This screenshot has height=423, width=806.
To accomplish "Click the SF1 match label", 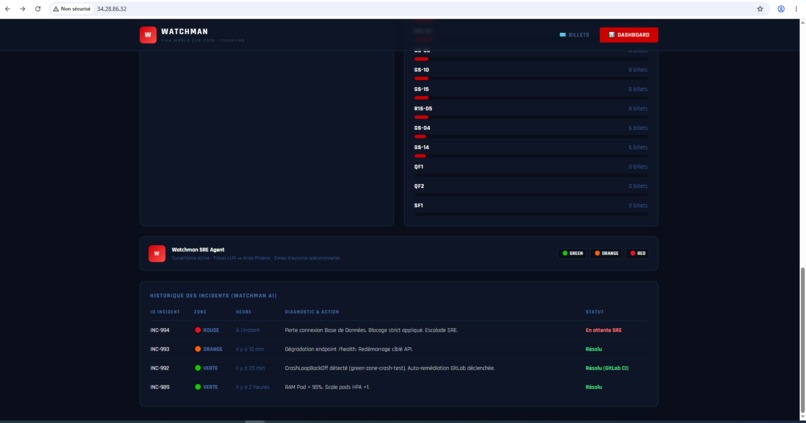I will click(x=419, y=206).
